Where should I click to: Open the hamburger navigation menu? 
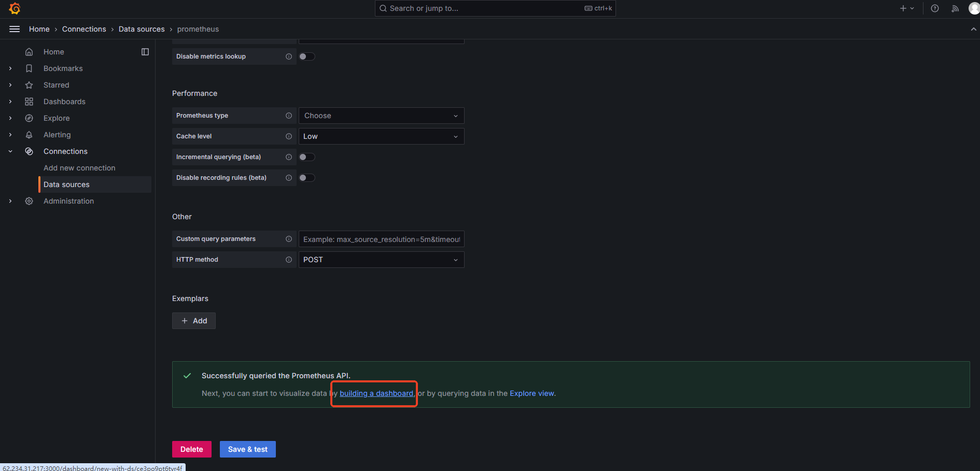[x=15, y=29]
